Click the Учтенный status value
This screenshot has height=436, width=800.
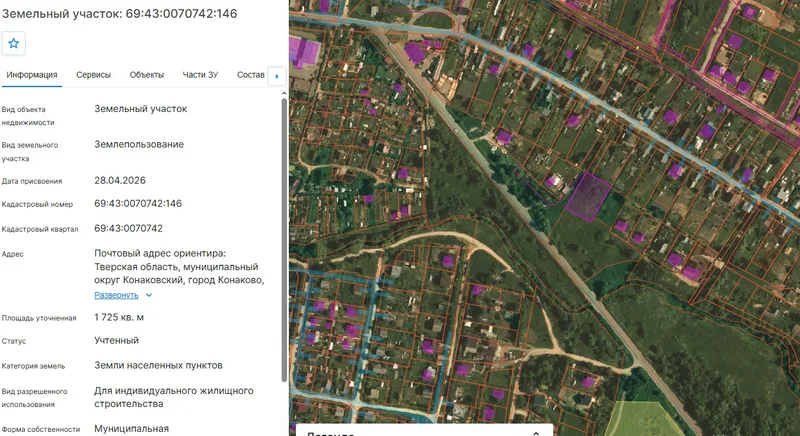point(116,340)
